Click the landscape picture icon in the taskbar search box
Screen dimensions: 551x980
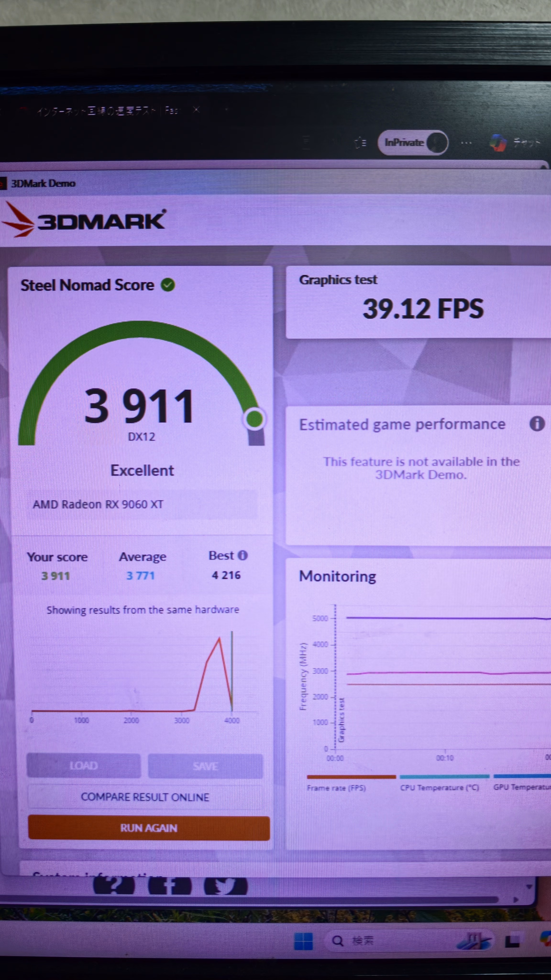pyautogui.click(x=474, y=941)
